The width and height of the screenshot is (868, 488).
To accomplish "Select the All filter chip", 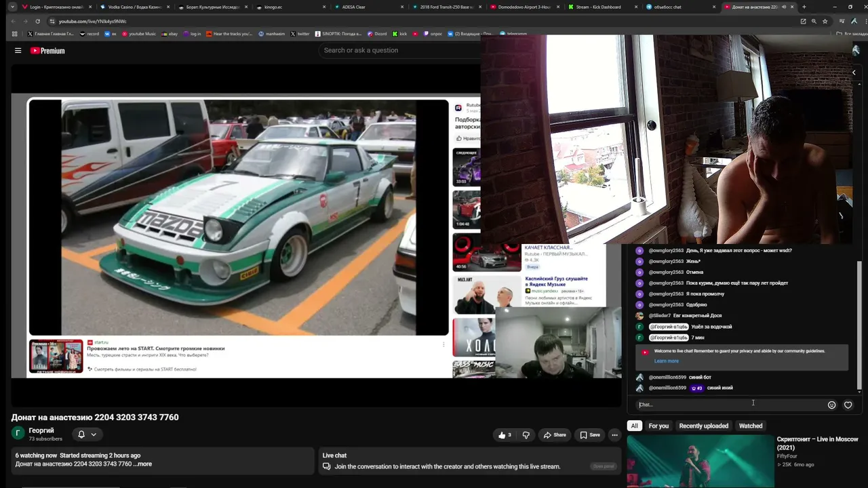I will pos(634,426).
